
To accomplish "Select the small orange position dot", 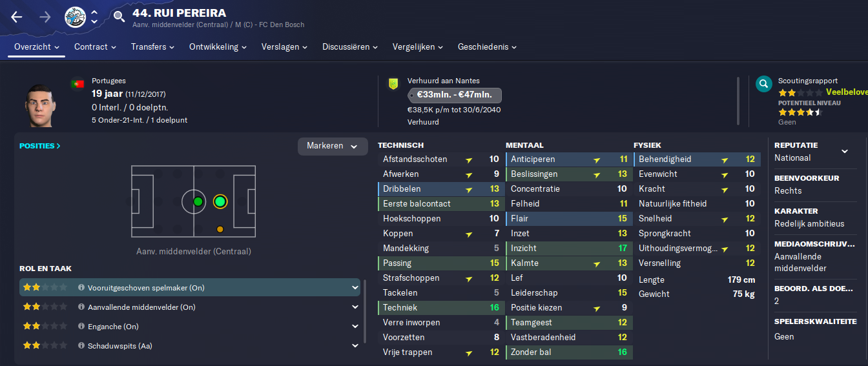I will [220, 229].
